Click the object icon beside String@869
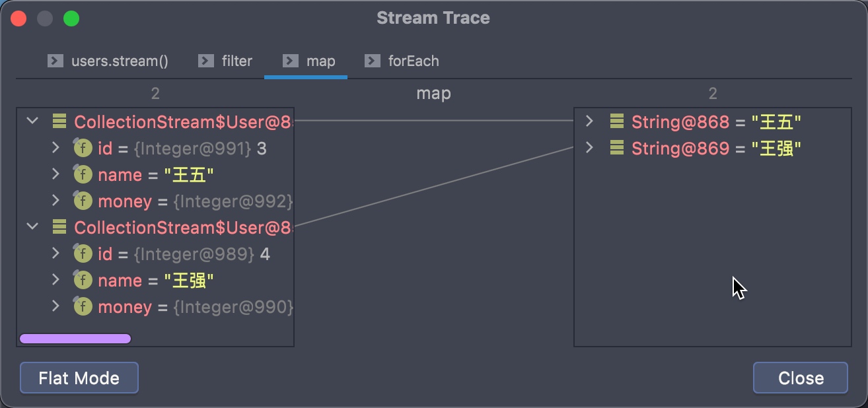The image size is (868, 408). [x=617, y=148]
